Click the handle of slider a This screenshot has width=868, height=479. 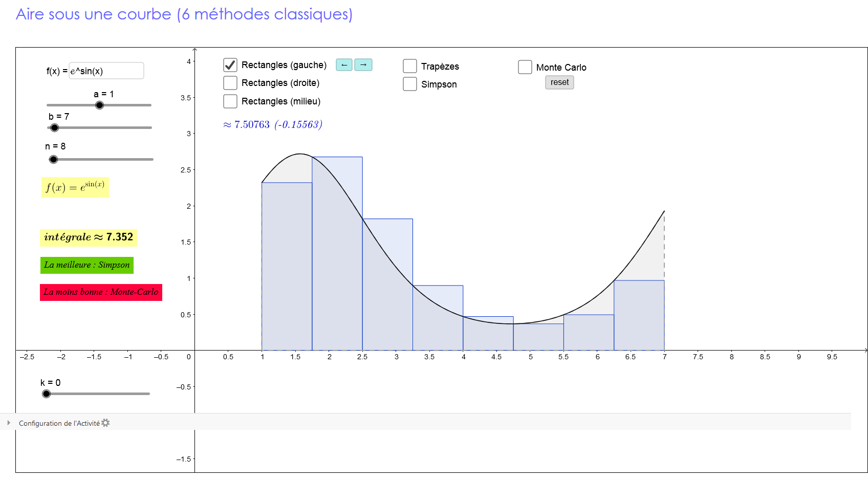click(100, 105)
